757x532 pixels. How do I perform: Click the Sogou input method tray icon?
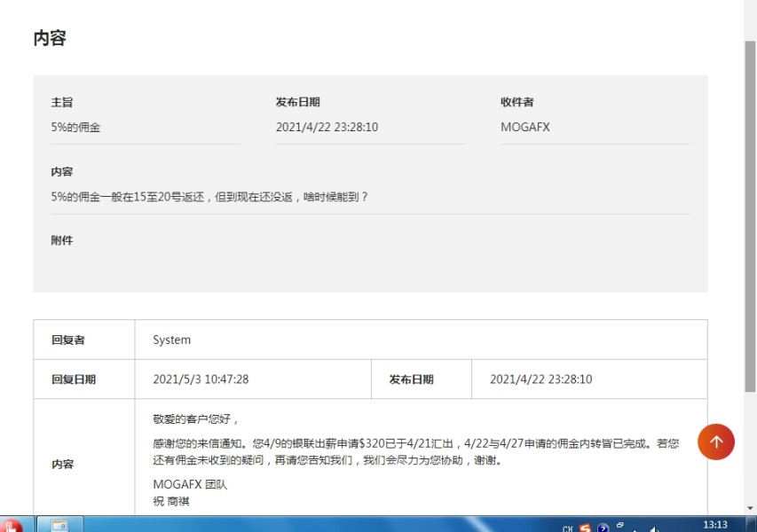point(585,528)
